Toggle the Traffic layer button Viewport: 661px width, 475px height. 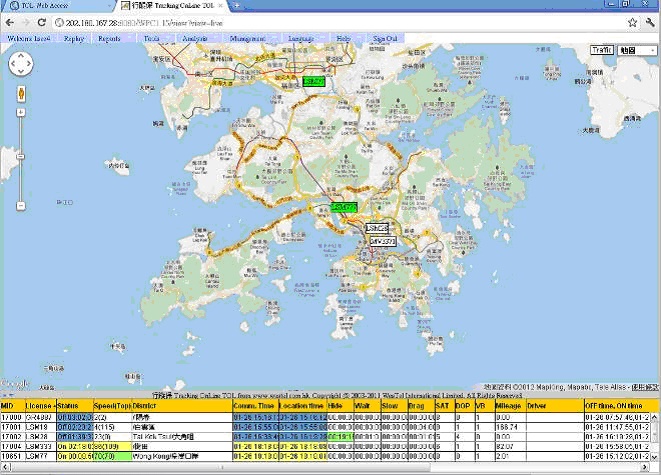pyautogui.click(x=602, y=50)
